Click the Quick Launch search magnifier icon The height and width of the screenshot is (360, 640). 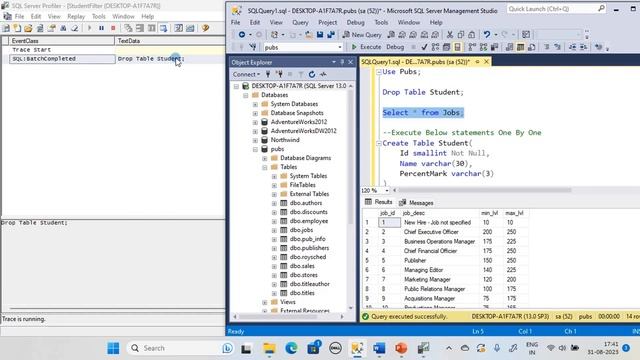601,9
